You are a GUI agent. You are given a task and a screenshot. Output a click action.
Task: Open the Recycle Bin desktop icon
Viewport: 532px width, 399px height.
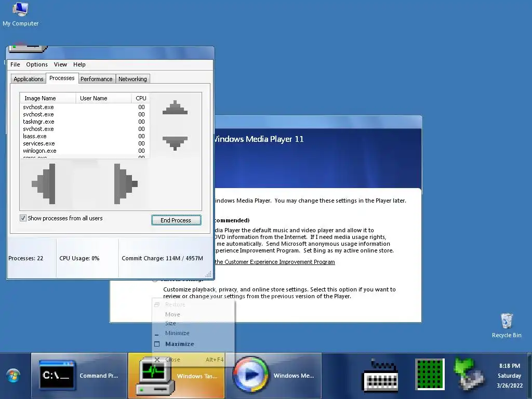coord(506,326)
